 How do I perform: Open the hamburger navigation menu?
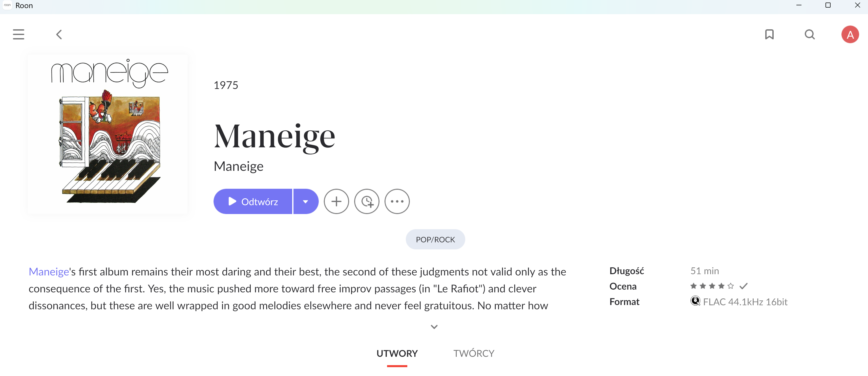[18, 34]
